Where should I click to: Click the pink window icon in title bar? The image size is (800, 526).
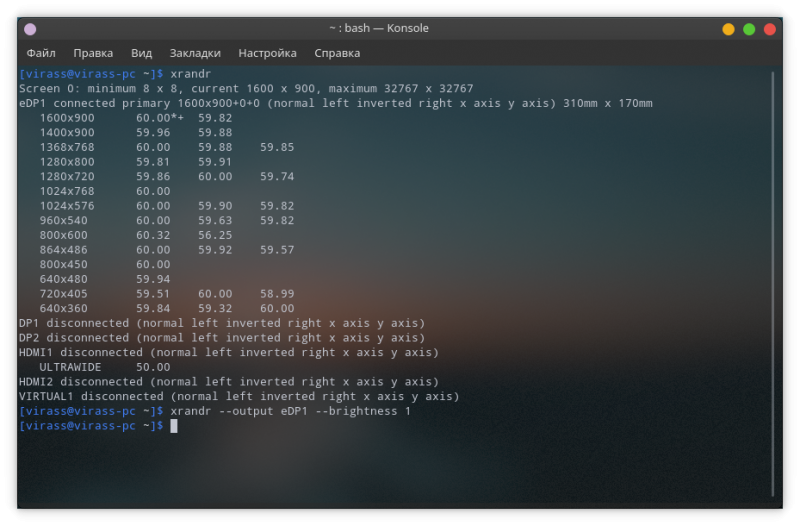tap(30, 30)
